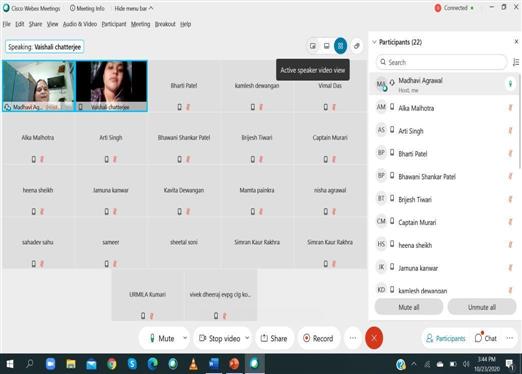
Task: Click the Share button
Action: click(x=274, y=338)
